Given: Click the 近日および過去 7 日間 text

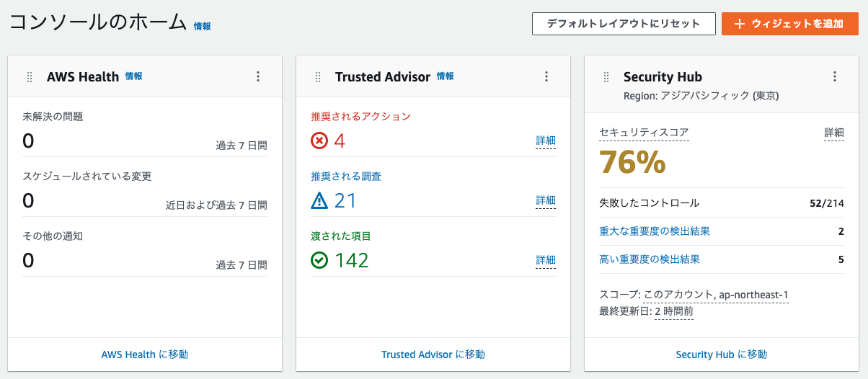Looking at the screenshot, I should [x=216, y=205].
